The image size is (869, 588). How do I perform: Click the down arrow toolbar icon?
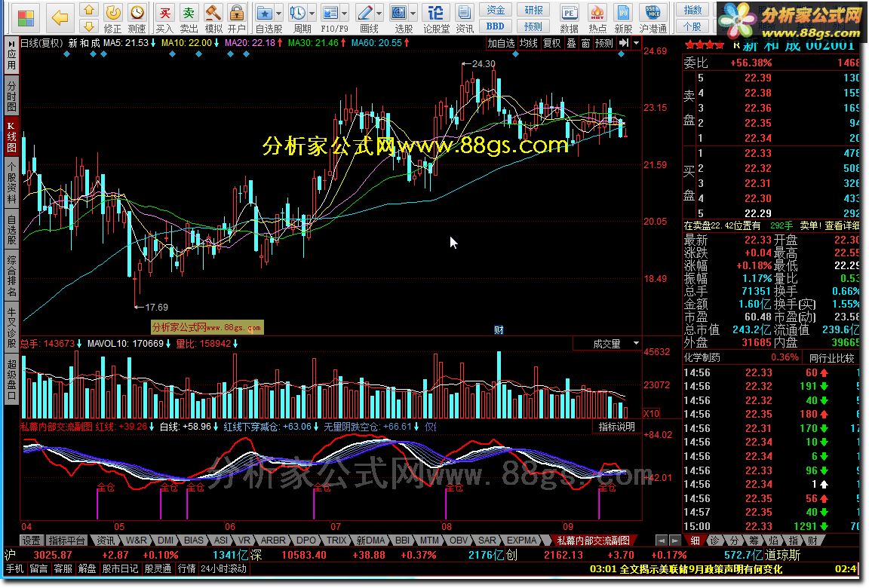[x=89, y=26]
